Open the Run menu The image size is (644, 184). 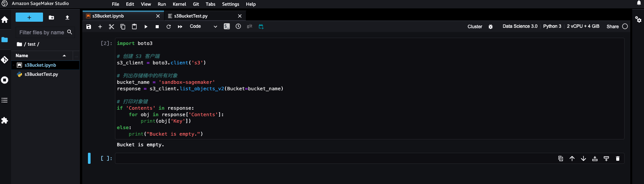click(162, 4)
